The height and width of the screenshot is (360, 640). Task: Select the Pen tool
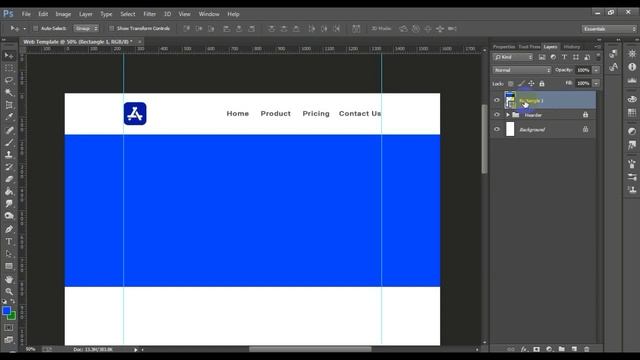point(9,229)
